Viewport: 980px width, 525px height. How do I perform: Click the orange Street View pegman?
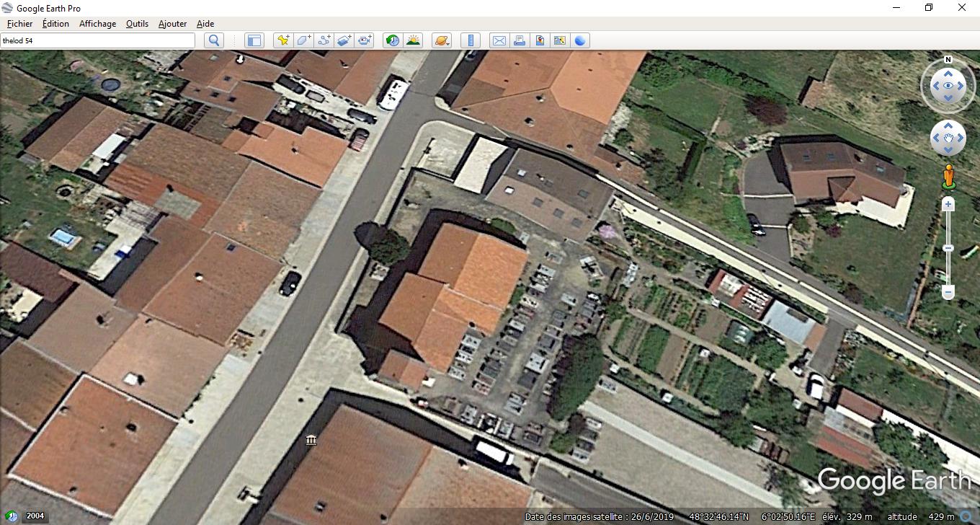click(948, 177)
